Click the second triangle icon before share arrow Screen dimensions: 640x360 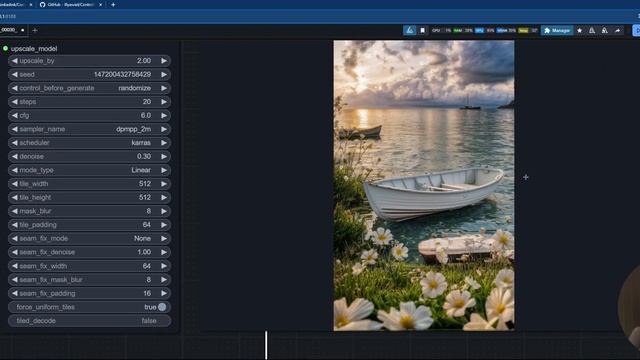tap(605, 30)
